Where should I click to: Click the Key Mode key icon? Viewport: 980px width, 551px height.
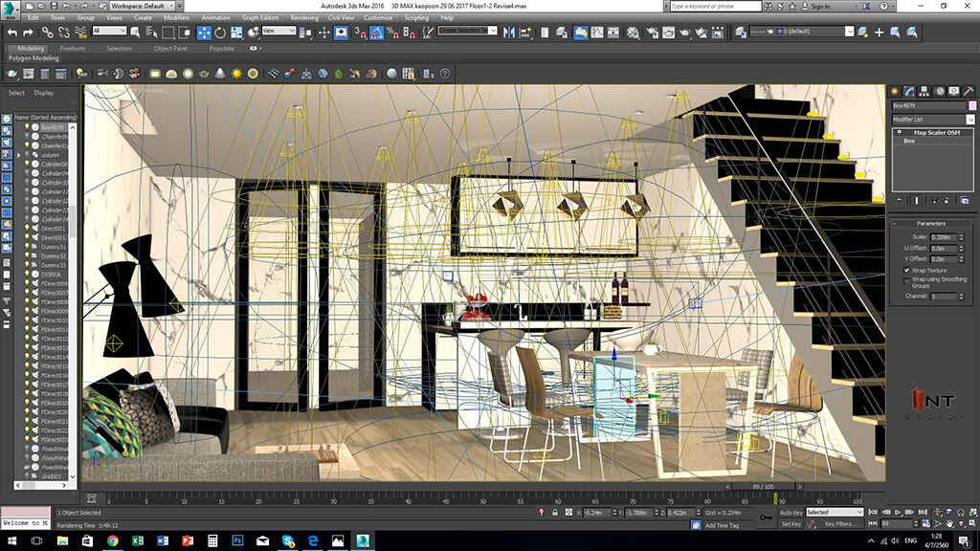pos(767,518)
